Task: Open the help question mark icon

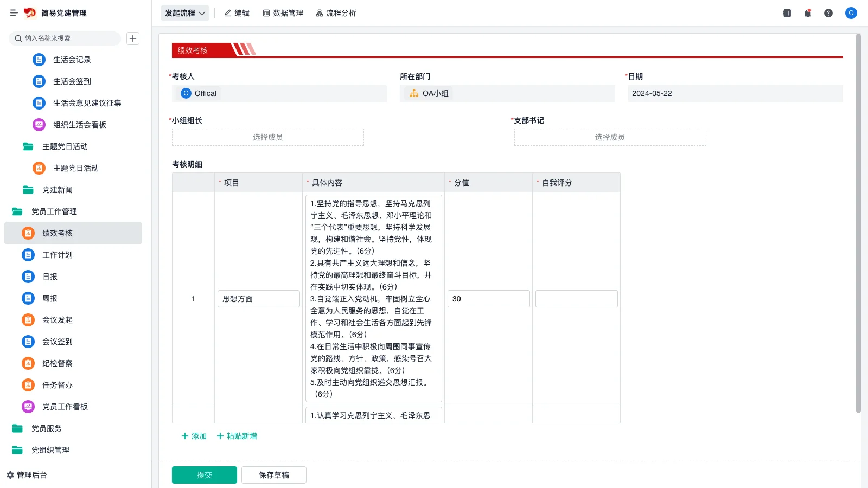Action: pos(828,13)
